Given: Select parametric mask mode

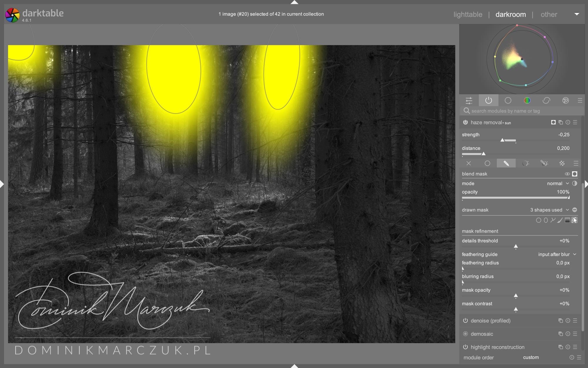Looking at the screenshot, I should coord(525,163).
